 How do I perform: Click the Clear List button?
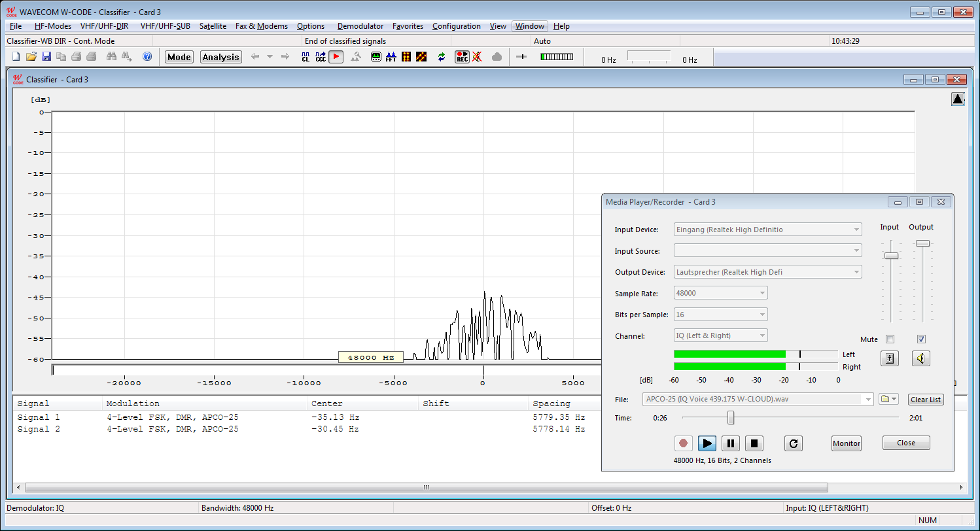point(926,400)
